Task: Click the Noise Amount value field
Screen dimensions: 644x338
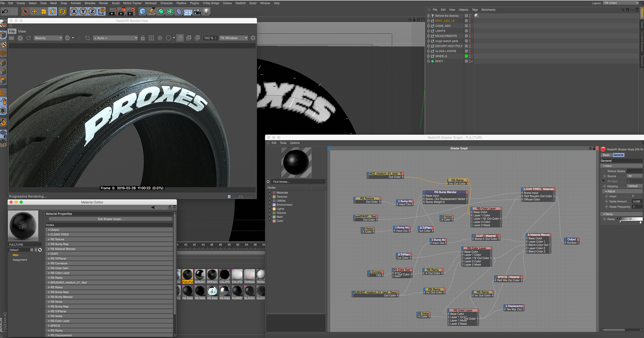Action: (637, 202)
